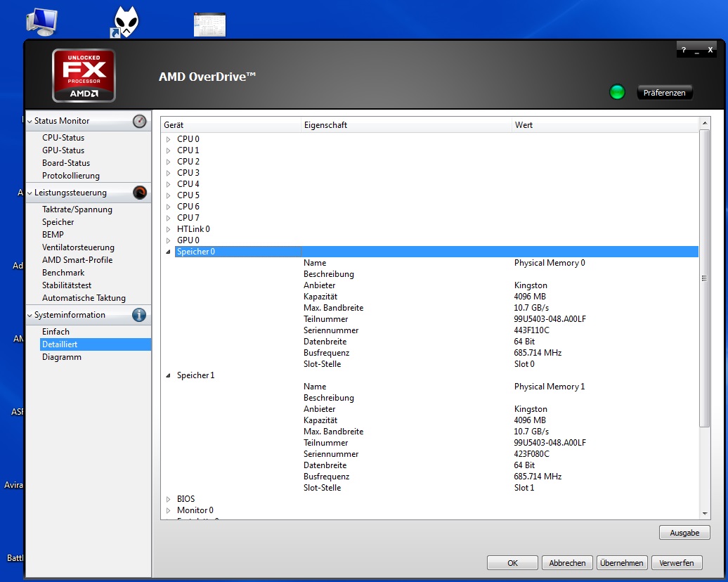Click the AMD FX processor logo
Image resolution: width=728 pixels, height=582 pixels.
[84, 76]
